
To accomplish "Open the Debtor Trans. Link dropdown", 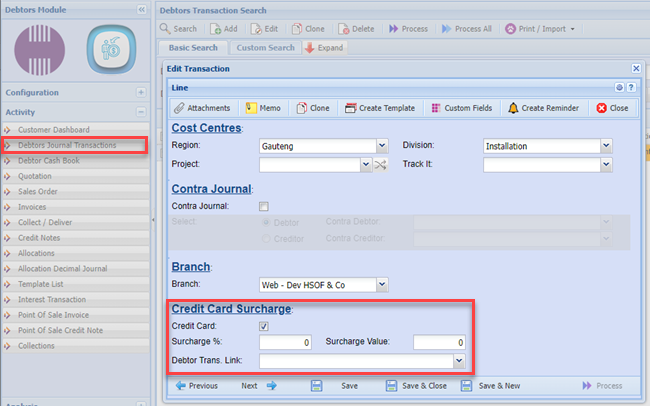I will tap(459, 361).
